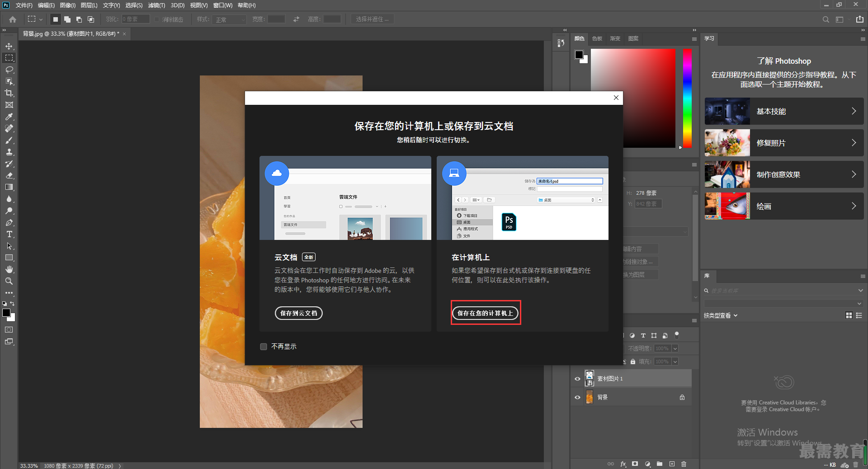Pick a color in the red color field
The width and height of the screenshot is (868, 469).
pos(633,98)
